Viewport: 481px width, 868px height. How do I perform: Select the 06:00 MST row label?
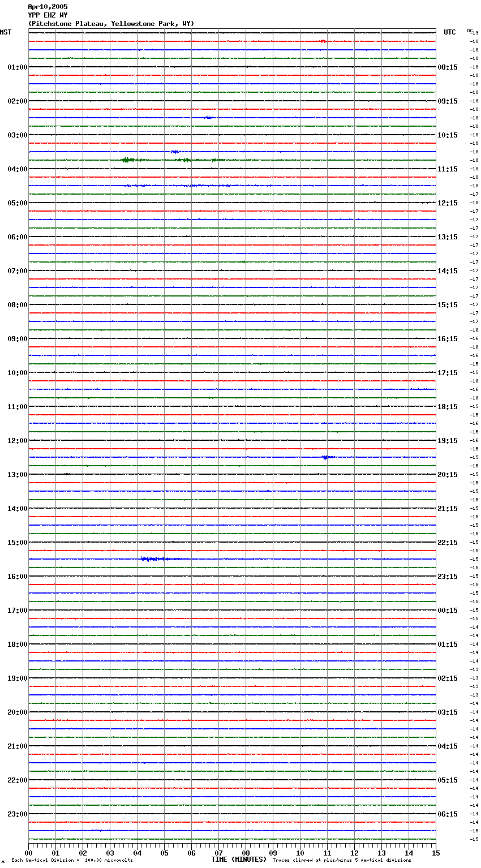(x=18, y=237)
